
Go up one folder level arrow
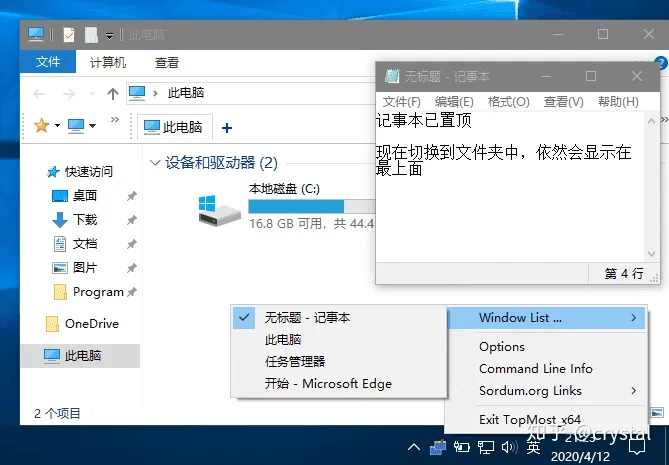(x=113, y=94)
